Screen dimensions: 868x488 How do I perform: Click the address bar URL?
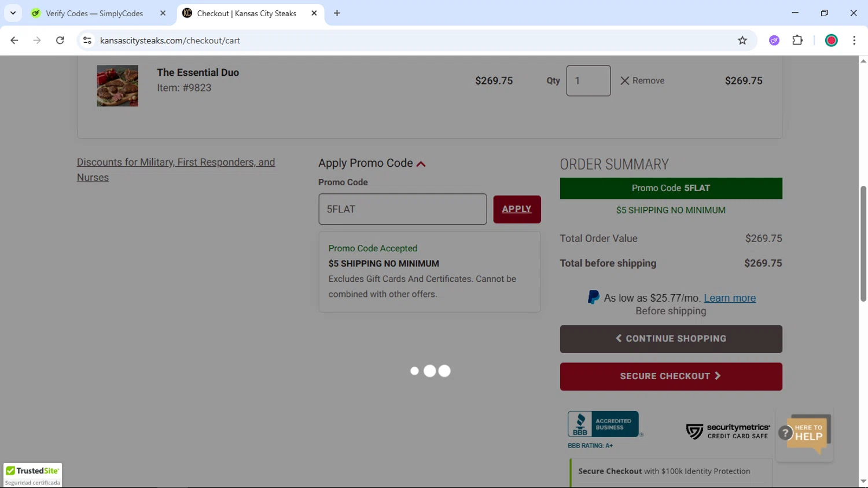(x=170, y=41)
